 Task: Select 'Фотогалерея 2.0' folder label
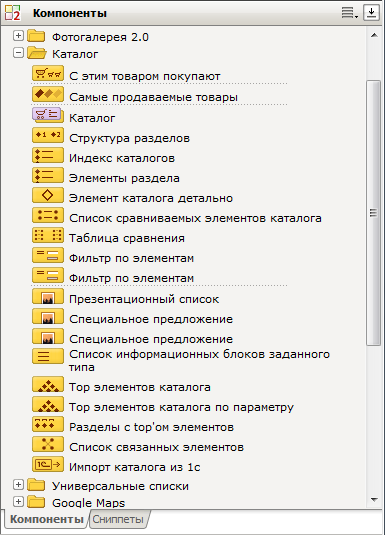click(x=100, y=37)
